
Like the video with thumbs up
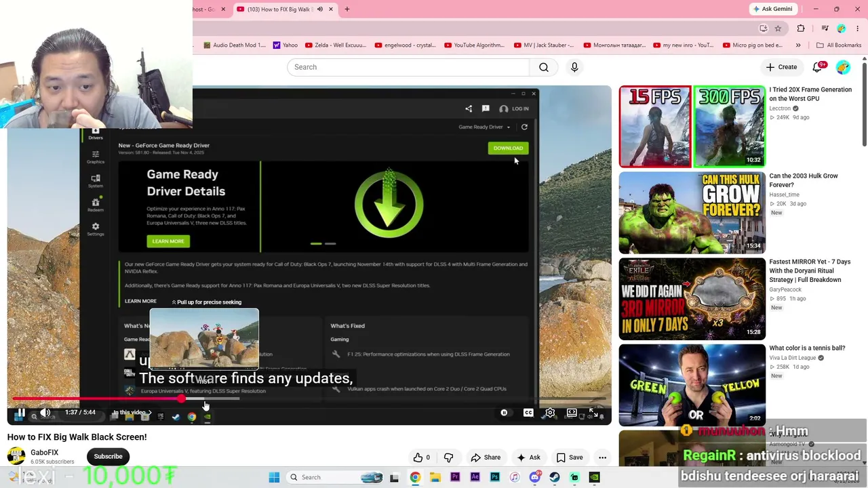point(422,457)
